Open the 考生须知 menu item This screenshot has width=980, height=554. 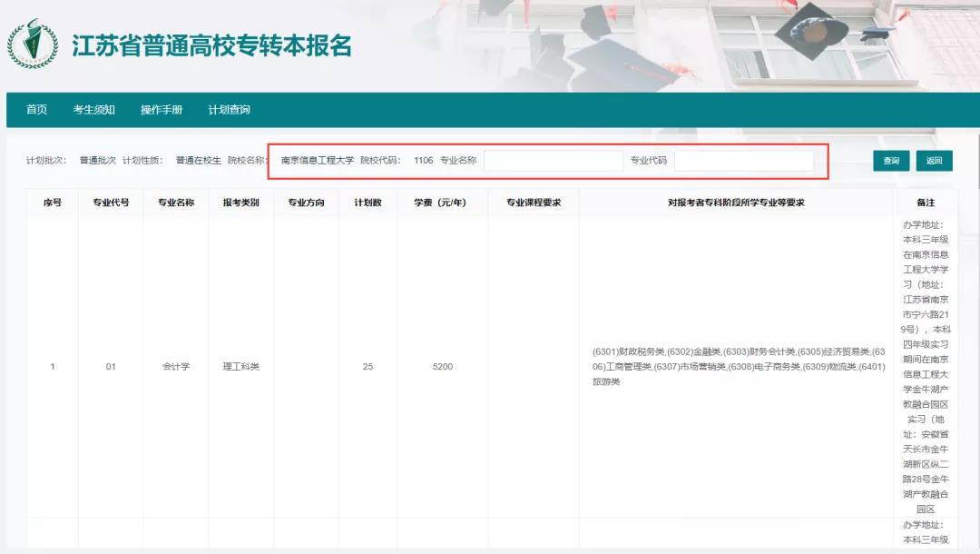93,108
